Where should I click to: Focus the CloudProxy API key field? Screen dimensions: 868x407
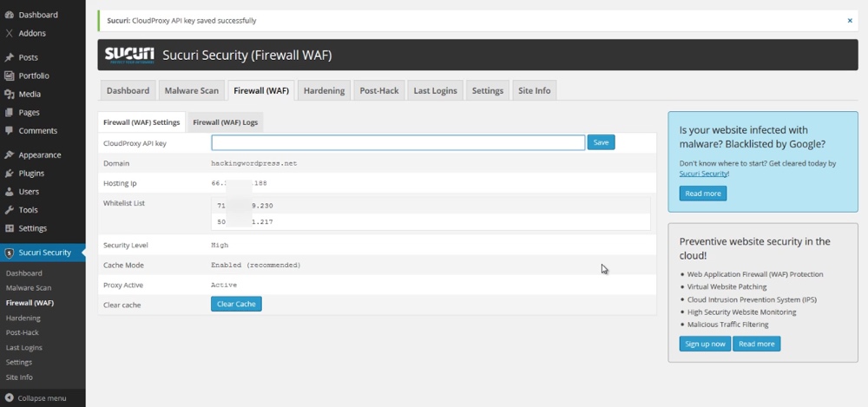coord(398,143)
